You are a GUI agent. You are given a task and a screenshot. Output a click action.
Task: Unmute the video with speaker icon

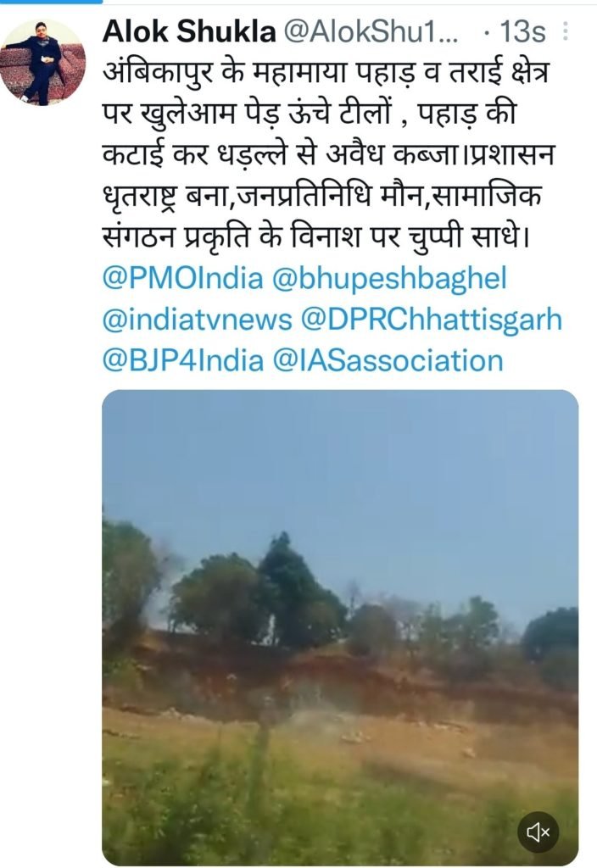[538, 831]
